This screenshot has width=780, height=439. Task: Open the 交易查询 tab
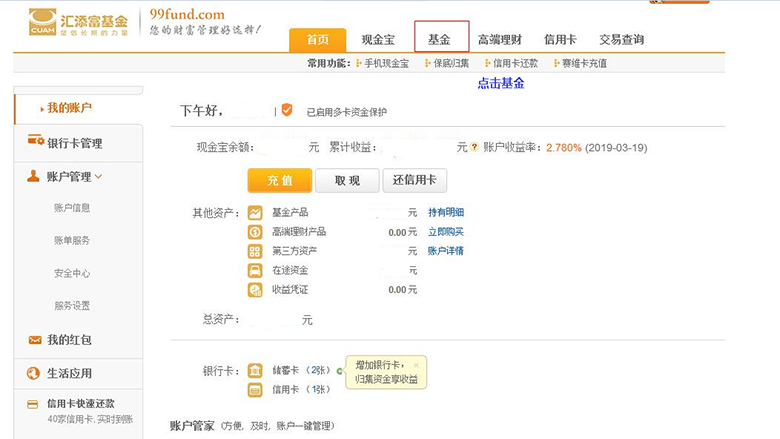[x=621, y=40]
